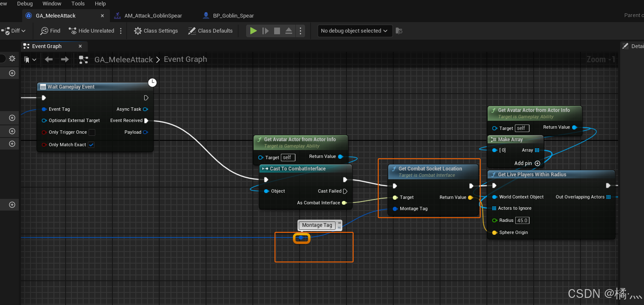Screen dimensions: 644x305
Task: Click the Sphere Origin input pin
Action: click(x=495, y=233)
